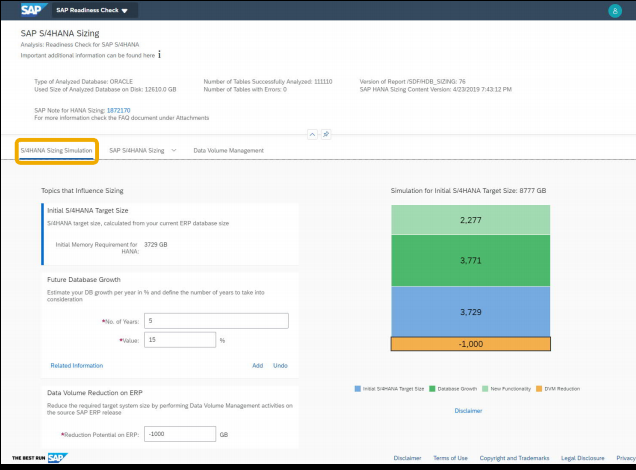Screen dimensions: 636x470
Task: Click the SAP logo in the header
Action: click(34, 9)
